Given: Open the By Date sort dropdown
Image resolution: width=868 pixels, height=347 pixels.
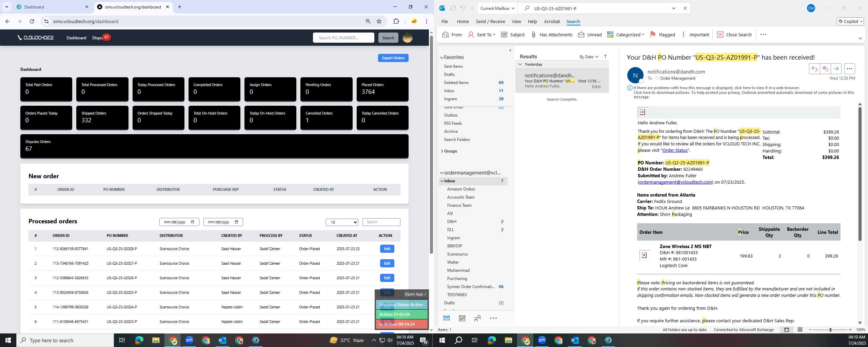Looking at the screenshot, I should click(x=589, y=57).
